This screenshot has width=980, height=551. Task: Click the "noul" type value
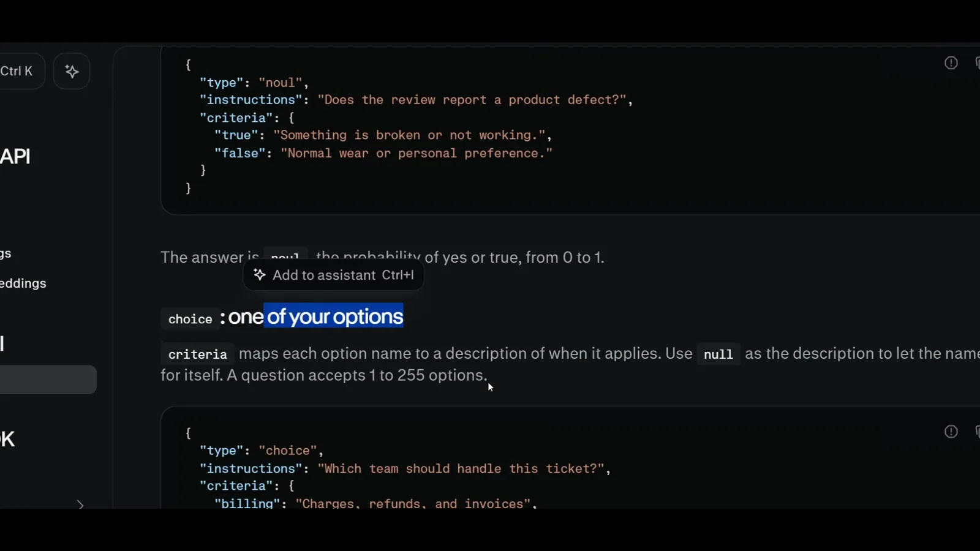coord(280,83)
